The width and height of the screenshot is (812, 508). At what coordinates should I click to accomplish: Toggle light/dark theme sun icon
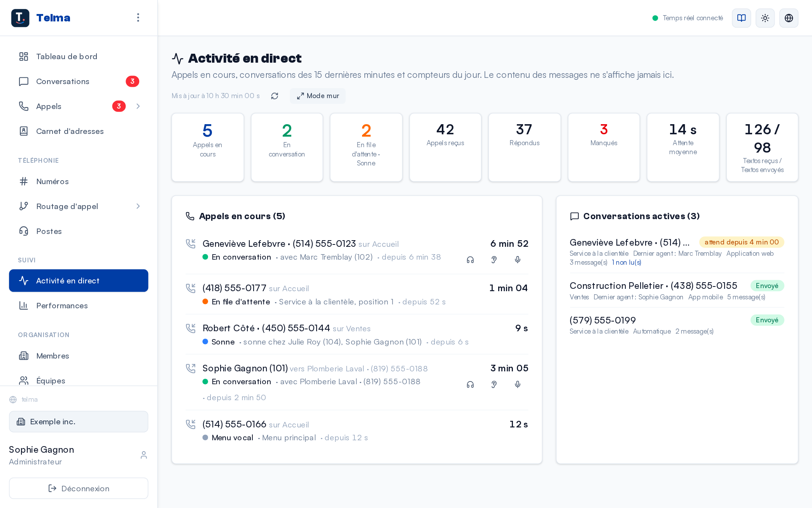(765, 18)
